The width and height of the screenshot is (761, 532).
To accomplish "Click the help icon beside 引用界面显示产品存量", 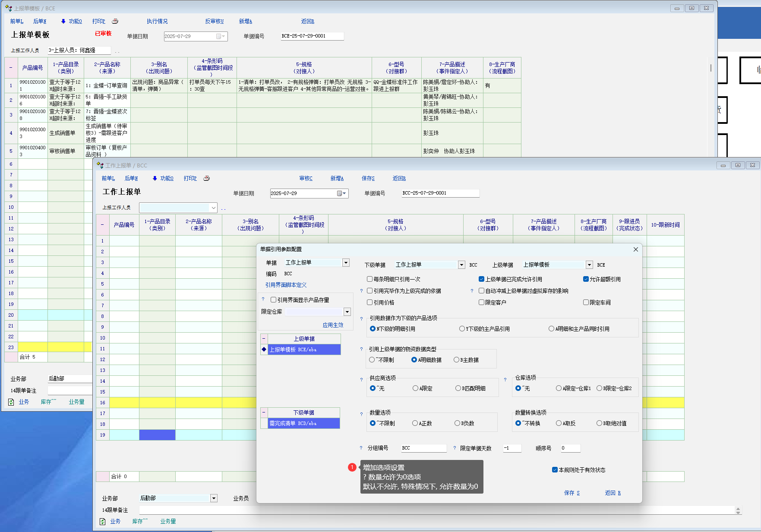I will [x=263, y=299].
